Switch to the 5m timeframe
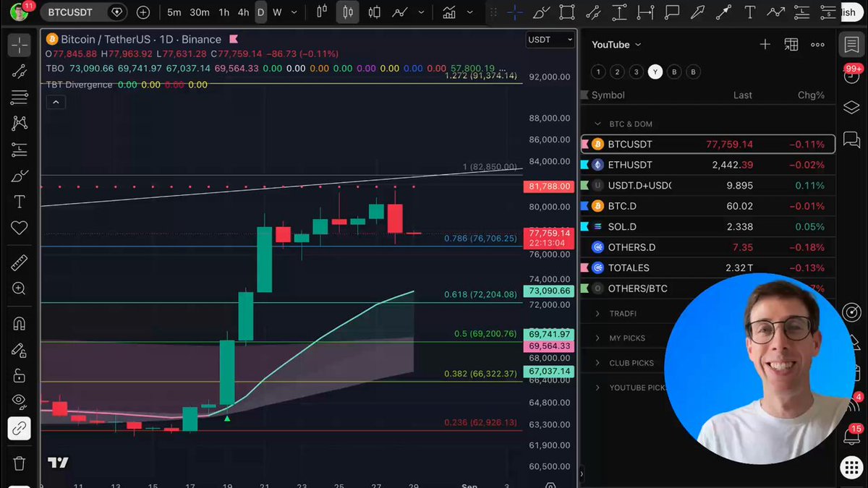Image resolution: width=868 pixels, height=488 pixels. point(174,12)
